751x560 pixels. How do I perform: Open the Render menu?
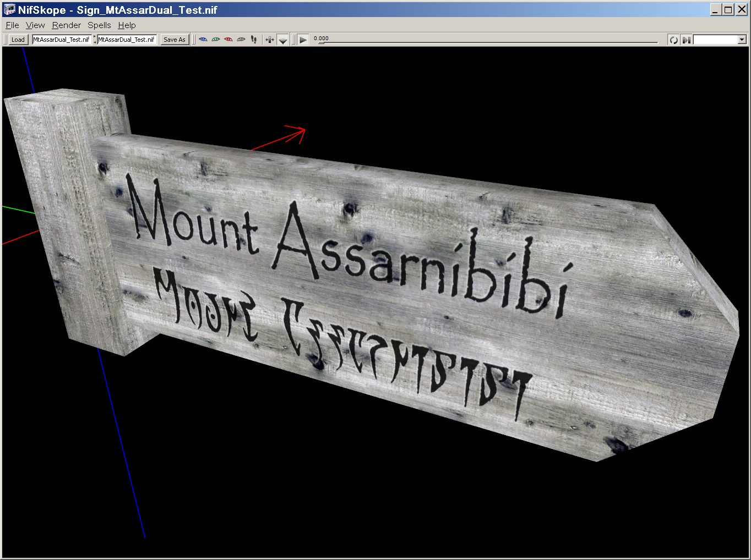66,25
